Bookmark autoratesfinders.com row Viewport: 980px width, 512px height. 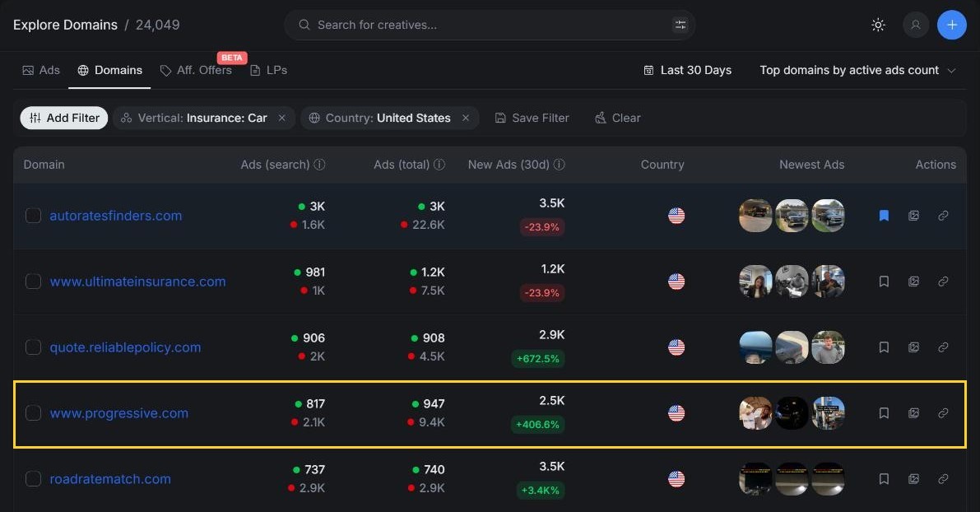point(884,216)
